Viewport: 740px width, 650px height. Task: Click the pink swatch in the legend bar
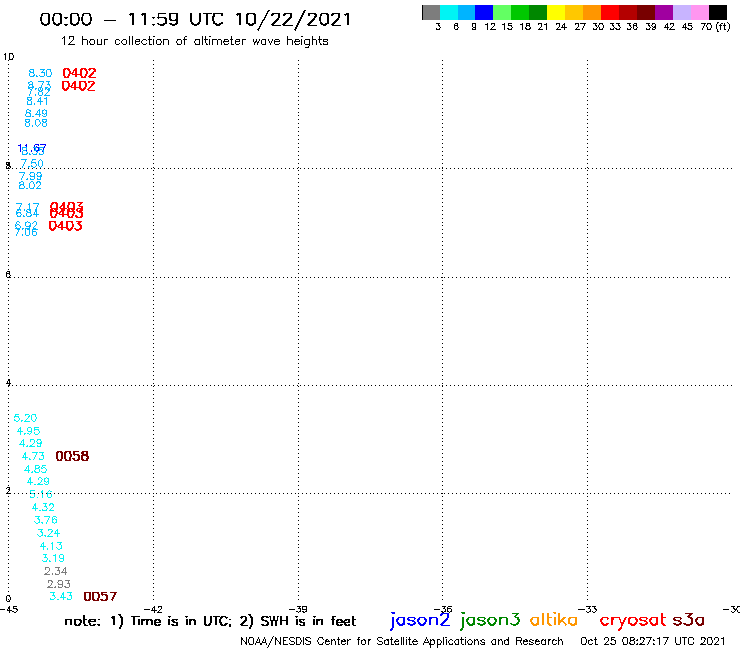700,13
